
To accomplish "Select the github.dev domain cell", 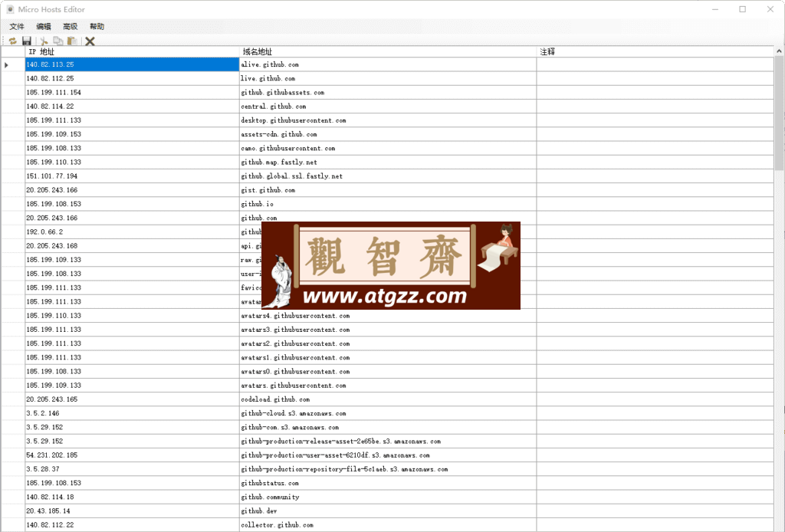I will [x=388, y=511].
